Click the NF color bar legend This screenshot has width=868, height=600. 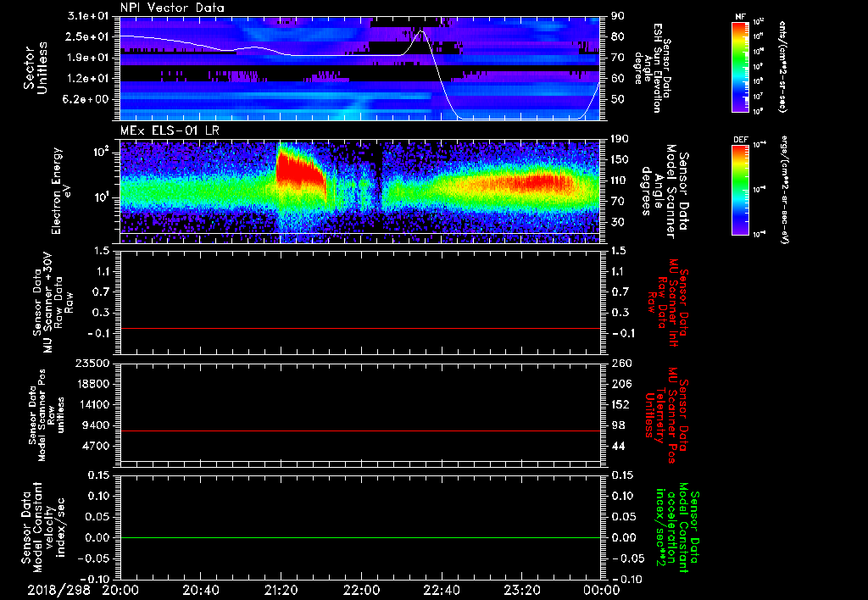[x=740, y=67]
